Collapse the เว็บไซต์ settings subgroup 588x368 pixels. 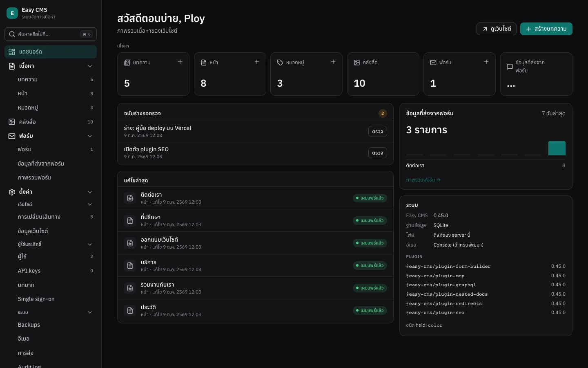[x=90, y=204]
